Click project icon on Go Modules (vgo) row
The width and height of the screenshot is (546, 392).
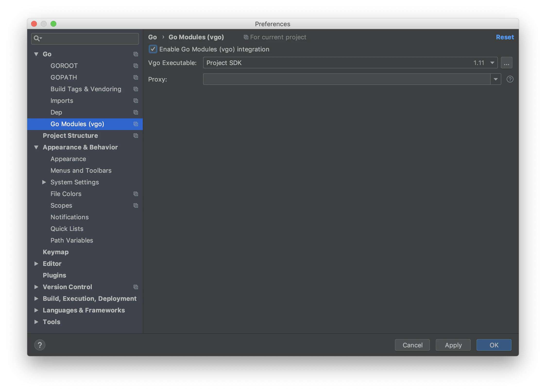[136, 124]
